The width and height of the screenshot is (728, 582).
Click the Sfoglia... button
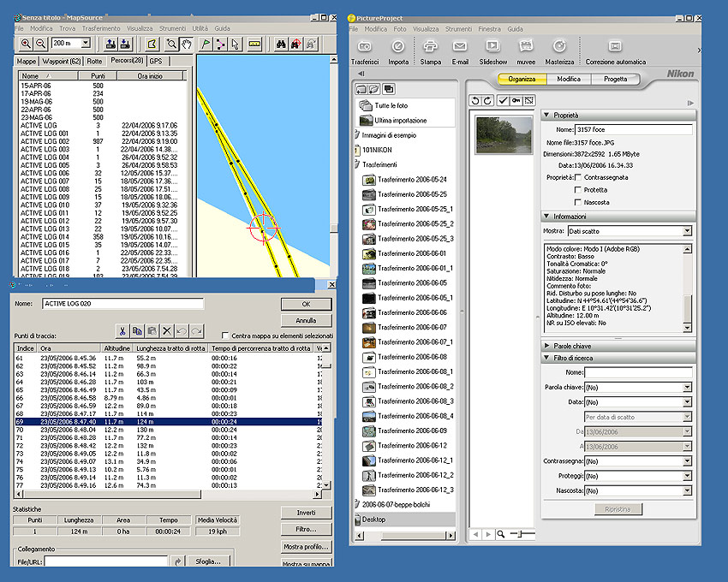point(208,561)
